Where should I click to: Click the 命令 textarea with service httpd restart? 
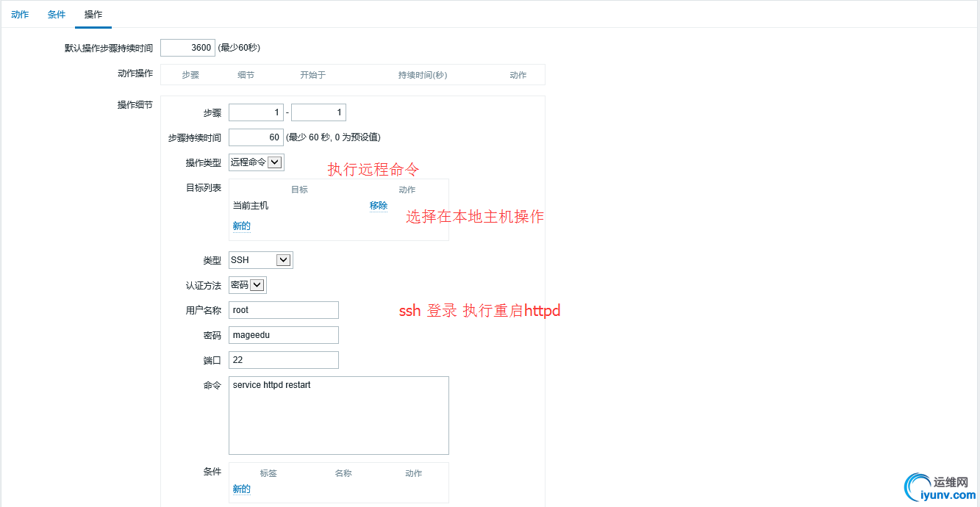pyautogui.click(x=338, y=415)
